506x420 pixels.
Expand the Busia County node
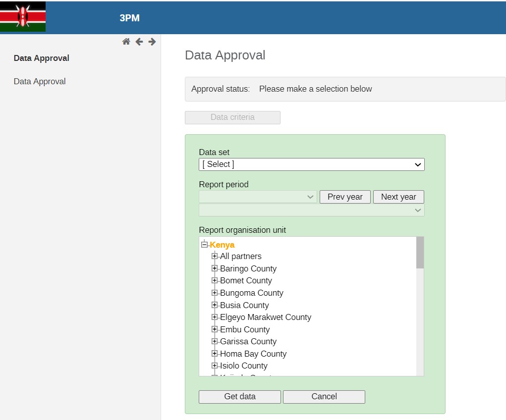point(215,305)
